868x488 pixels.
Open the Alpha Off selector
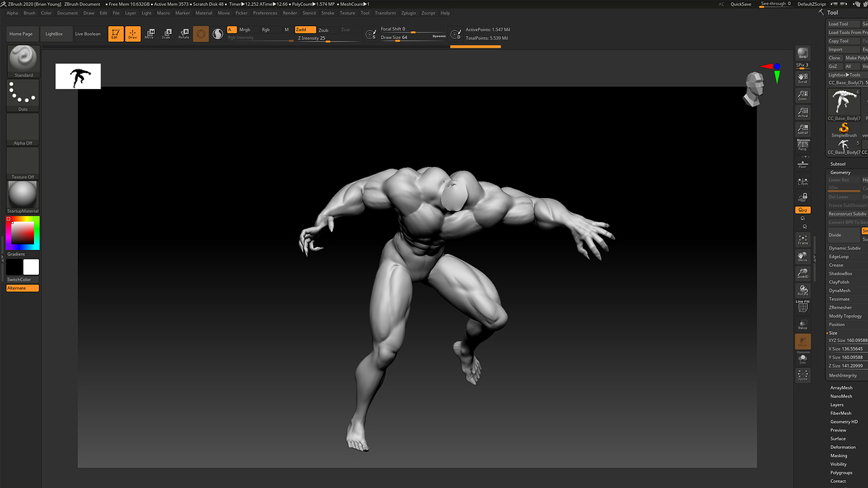pyautogui.click(x=23, y=129)
